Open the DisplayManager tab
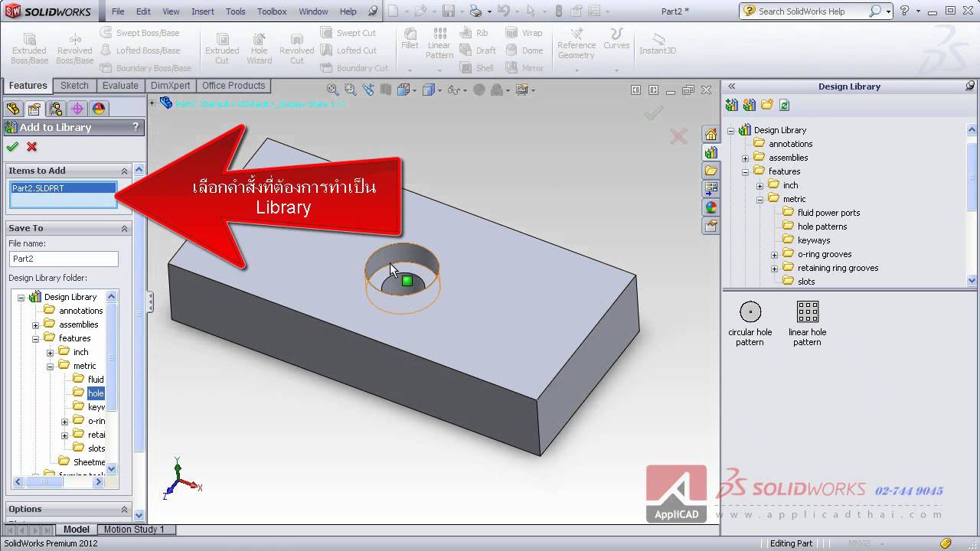980x551 pixels. 99,109
